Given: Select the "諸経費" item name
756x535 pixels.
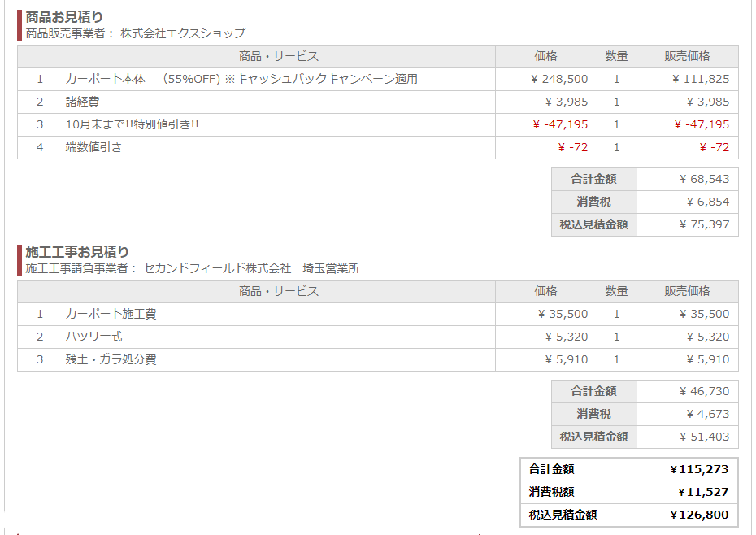Looking at the screenshot, I should point(82,102).
